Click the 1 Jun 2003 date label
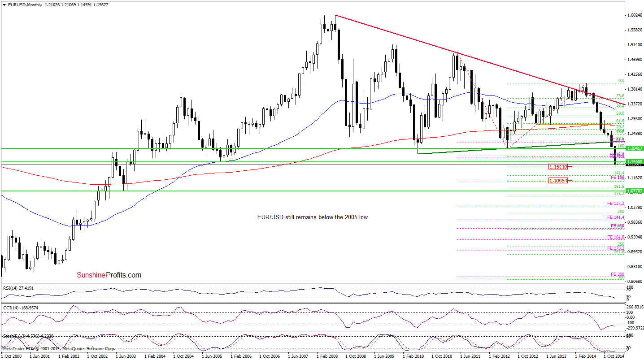The image size is (644, 360). 126,356
